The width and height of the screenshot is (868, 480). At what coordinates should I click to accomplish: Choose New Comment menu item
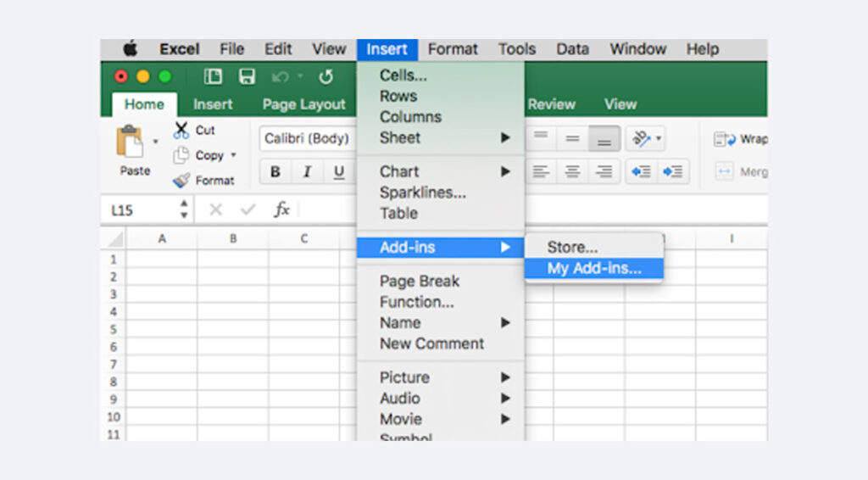point(441,343)
